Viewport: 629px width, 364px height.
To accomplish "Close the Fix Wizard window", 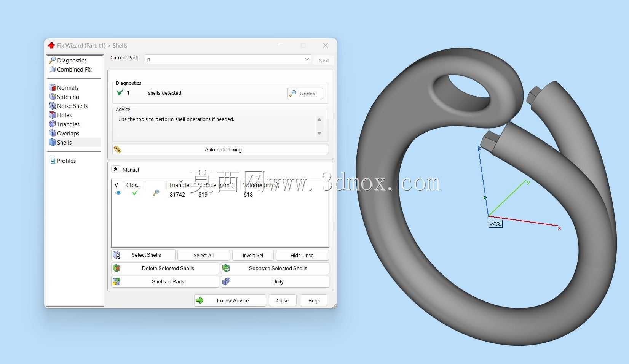I will coord(326,45).
